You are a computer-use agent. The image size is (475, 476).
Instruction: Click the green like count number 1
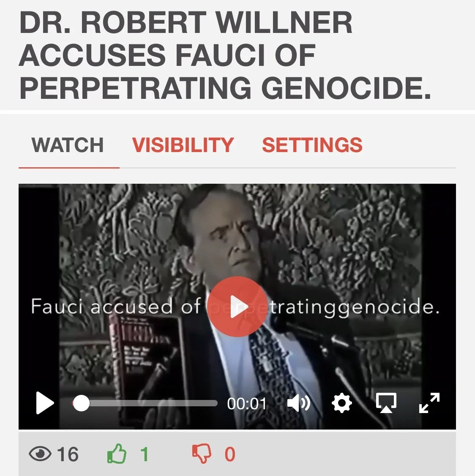[145, 454]
